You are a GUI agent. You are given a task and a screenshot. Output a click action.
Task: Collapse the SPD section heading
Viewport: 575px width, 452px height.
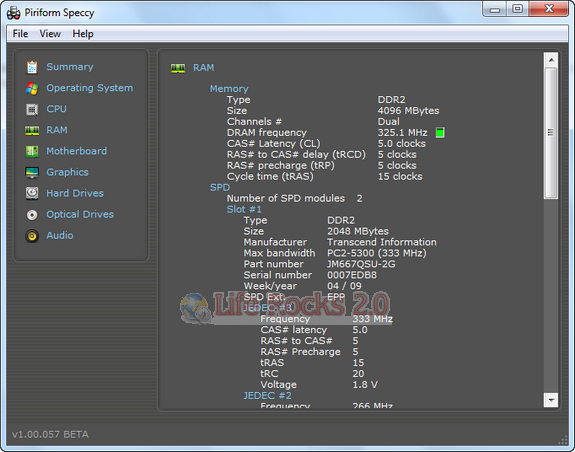(x=220, y=187)
